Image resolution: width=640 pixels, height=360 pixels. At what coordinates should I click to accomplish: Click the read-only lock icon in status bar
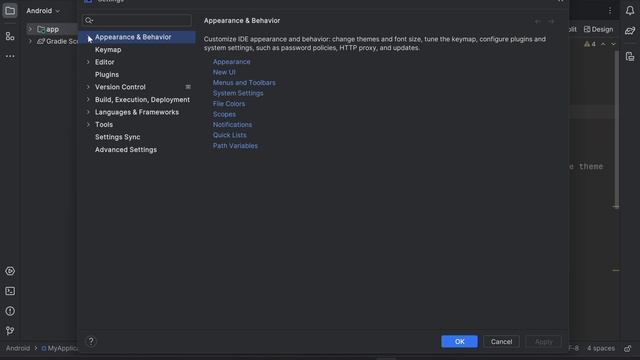click(628, 348)
